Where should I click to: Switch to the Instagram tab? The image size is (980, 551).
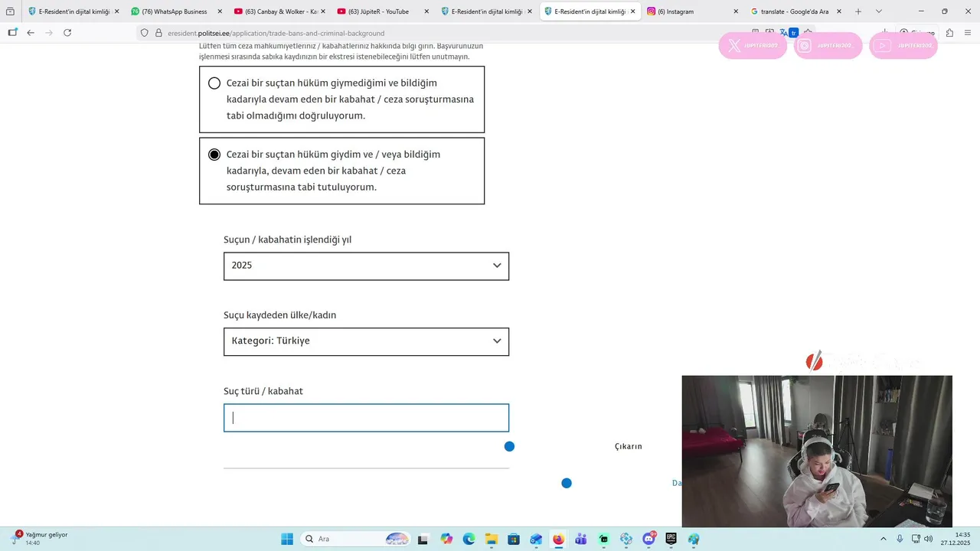(x=693, y=11)
